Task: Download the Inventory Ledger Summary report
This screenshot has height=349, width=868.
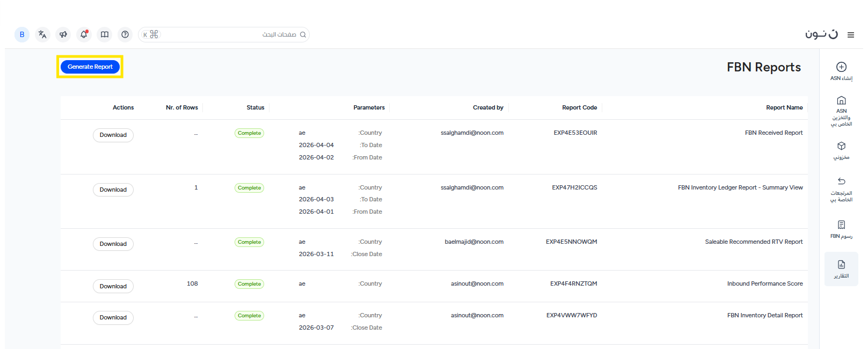Action: pos(113,190)
